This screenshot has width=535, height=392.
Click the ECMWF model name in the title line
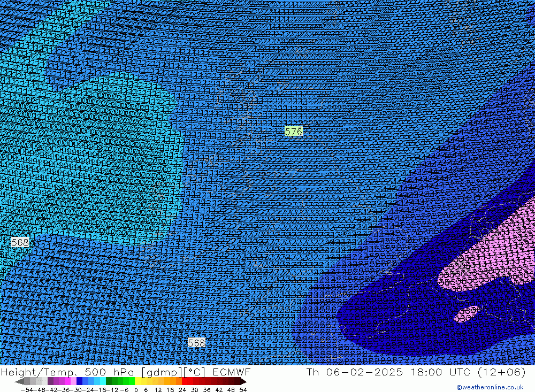pos(232,372)
